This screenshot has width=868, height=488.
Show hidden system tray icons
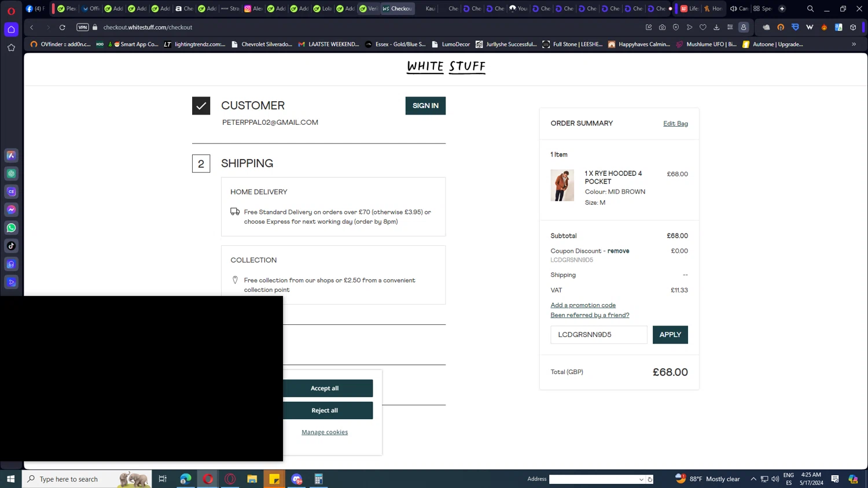[x=753, y=479]
